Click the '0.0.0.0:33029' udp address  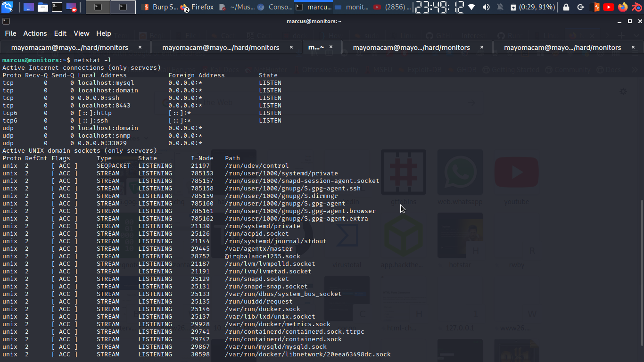pos(102,143)
